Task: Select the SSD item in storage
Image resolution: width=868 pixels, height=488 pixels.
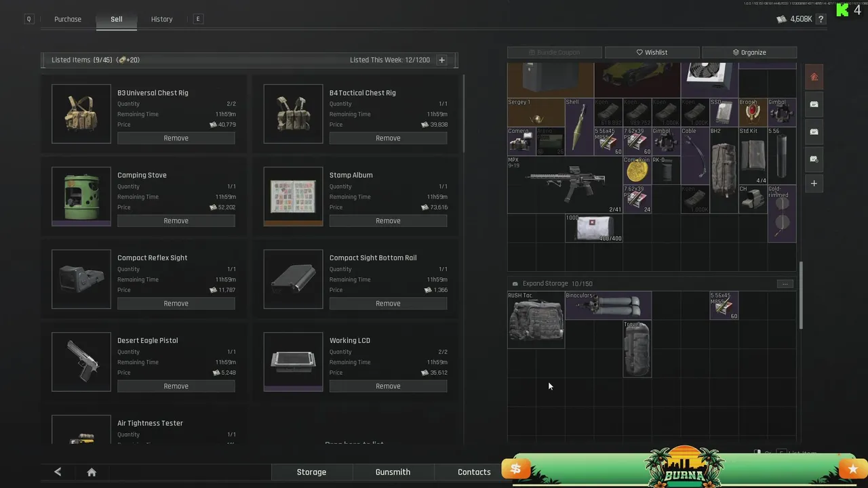Action: coord(724,112)
